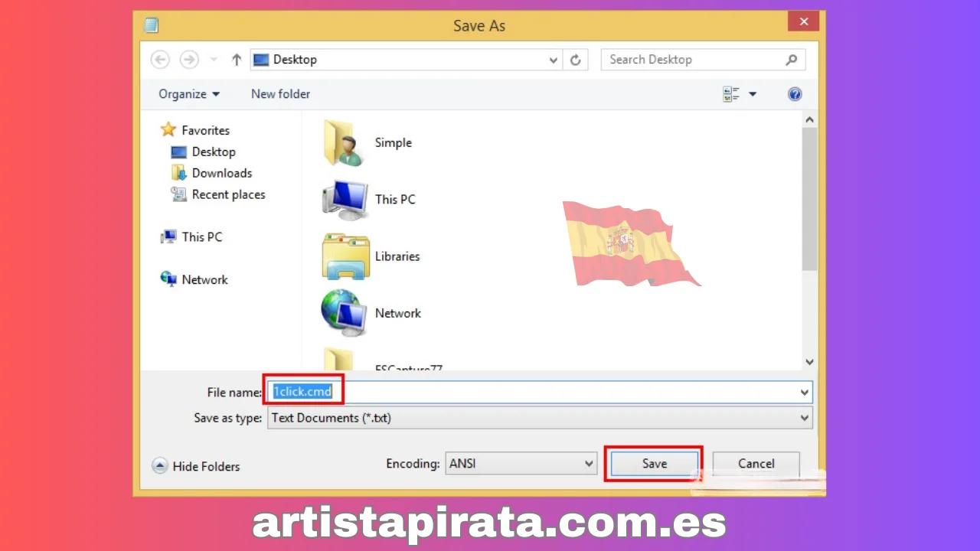This screenshot has height=551, width=980.
Task: Click the Recent places icon in sidebar
Action: pyautogui.click(x=178, y=194)
